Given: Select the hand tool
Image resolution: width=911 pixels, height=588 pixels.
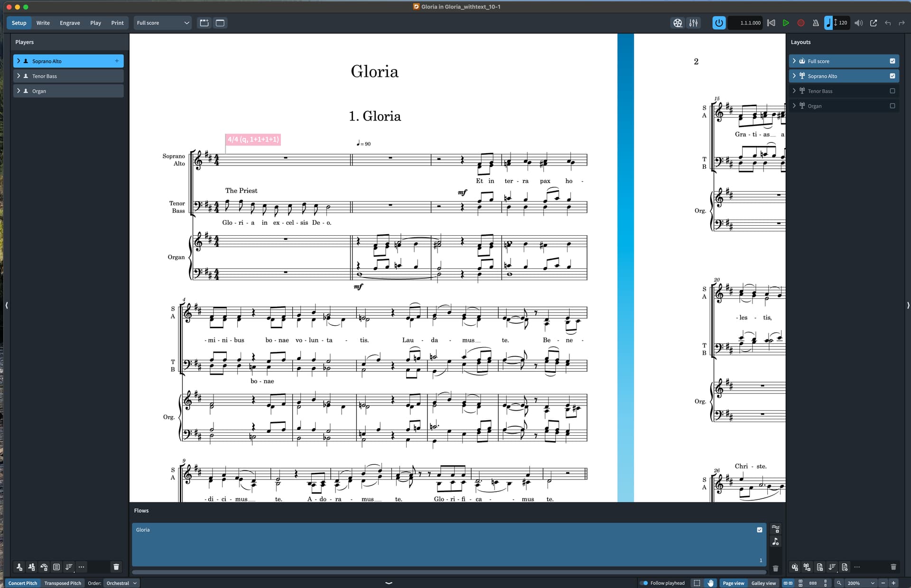Looking at the screenshot, I should click(710, 583).
